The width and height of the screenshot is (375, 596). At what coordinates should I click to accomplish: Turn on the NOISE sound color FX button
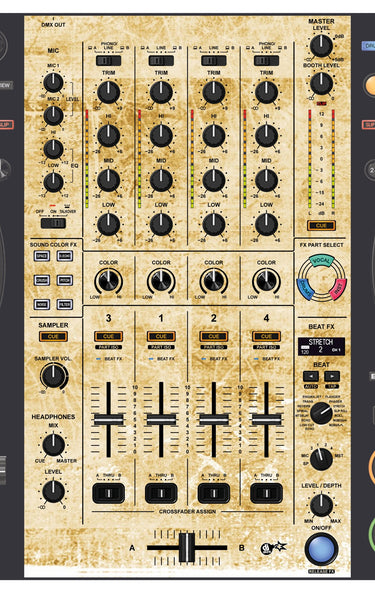click(42, 304)
